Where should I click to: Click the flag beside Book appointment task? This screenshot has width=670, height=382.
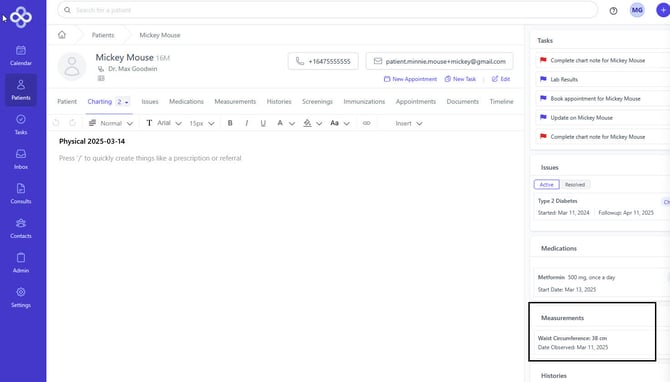point(543,98)
